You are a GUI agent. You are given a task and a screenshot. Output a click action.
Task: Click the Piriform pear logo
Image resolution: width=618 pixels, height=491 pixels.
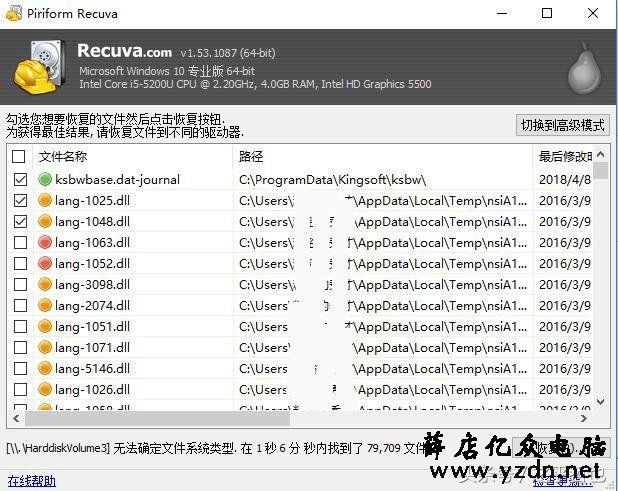[584, 68]
